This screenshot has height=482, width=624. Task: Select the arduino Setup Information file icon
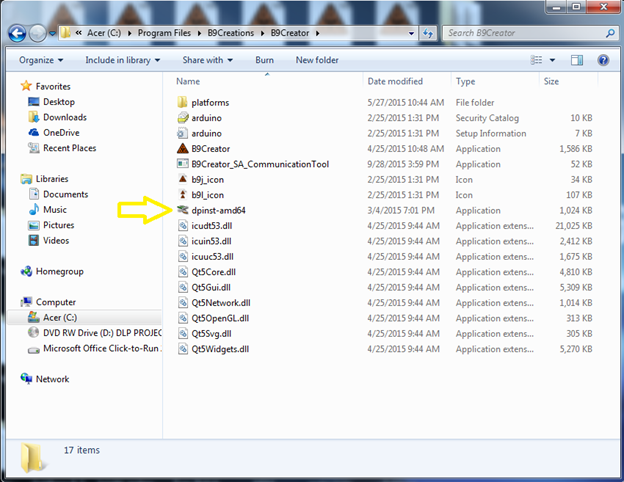pyautogui.click(x=182, y=133)
